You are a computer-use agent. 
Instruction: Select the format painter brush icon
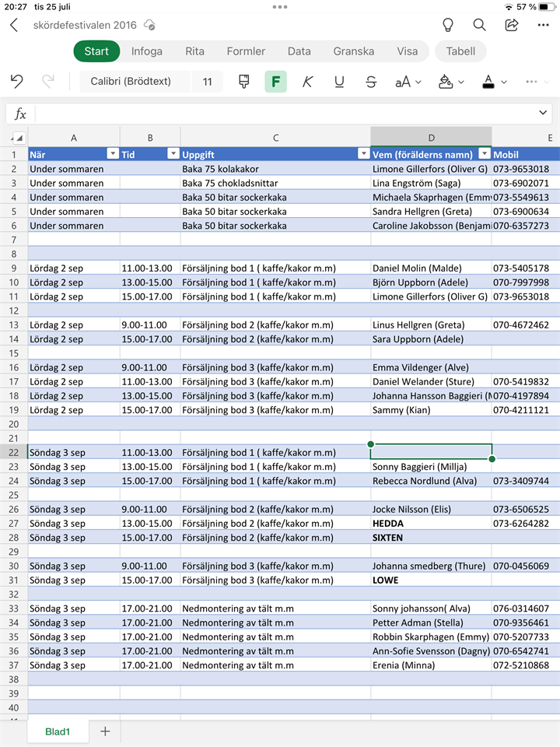pyautogui.click(x=244, y=82)
